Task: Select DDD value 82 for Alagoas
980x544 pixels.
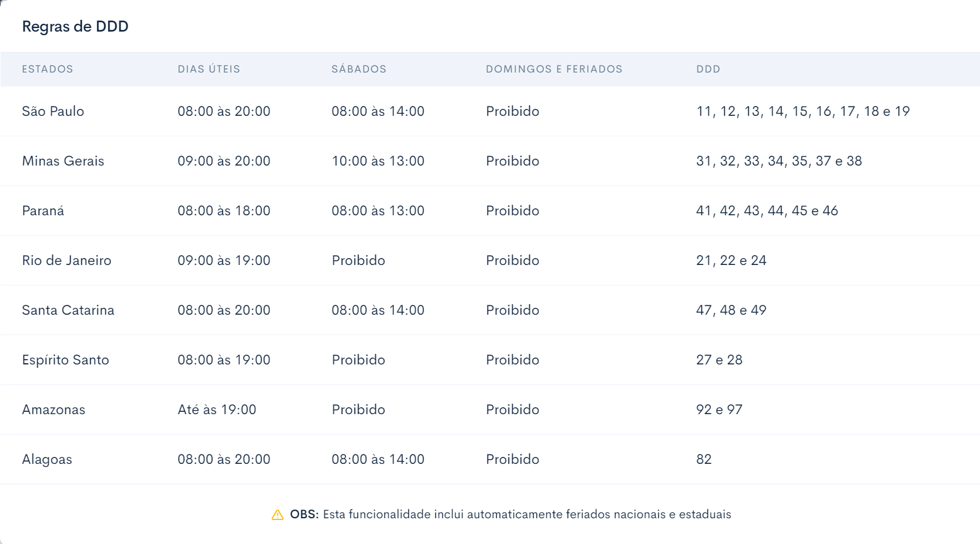Action: pyautogui.click(x=704, y=459)
